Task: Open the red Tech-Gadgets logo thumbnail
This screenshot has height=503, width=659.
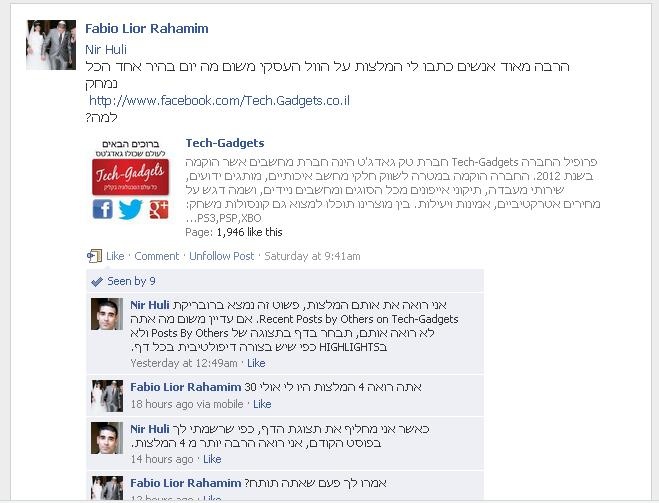Action: point(131,177)
